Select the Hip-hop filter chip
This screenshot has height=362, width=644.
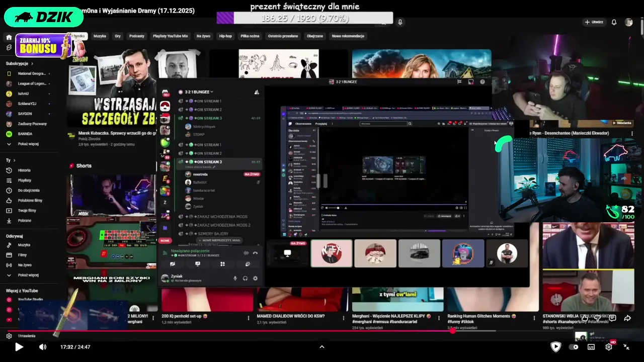click(x=225, y=36)
